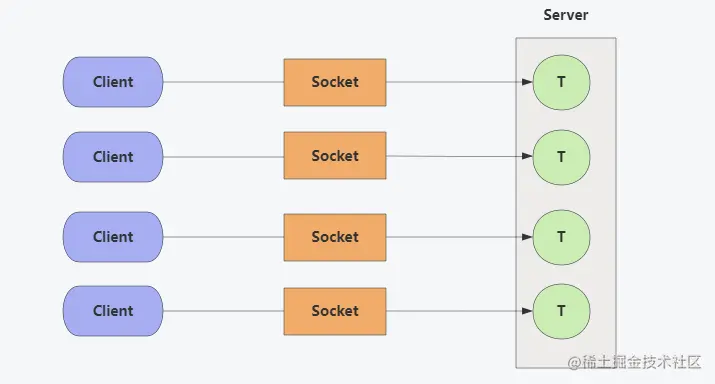The width and height of the screenshot is (715, 384).
Task: Click arrowhead pointing into third T circle
Action: click(x=527, y=237)
